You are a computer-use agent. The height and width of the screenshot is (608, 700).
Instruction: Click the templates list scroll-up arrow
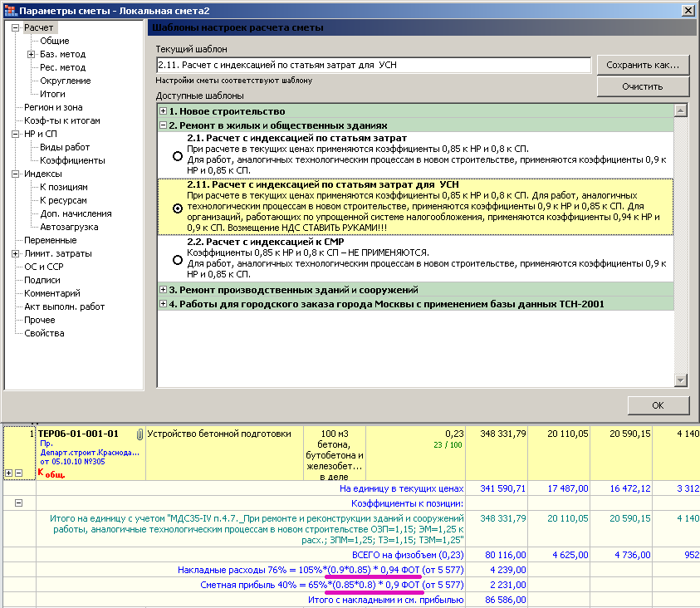[680, 111]
